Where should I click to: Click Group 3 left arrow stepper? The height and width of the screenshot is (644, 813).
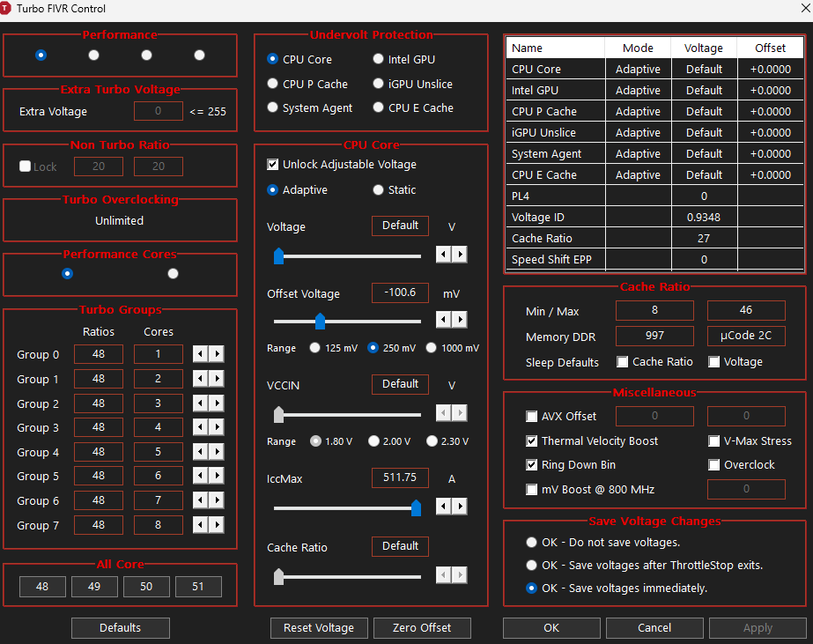tap(200, 427)
